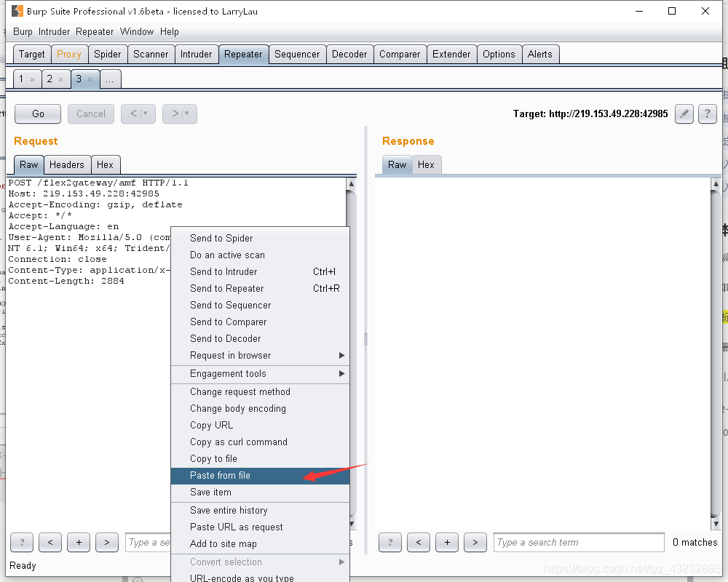Screen dimensions: 728x582
Task: Switch to the Spider tab
Action: click(107, 55)
